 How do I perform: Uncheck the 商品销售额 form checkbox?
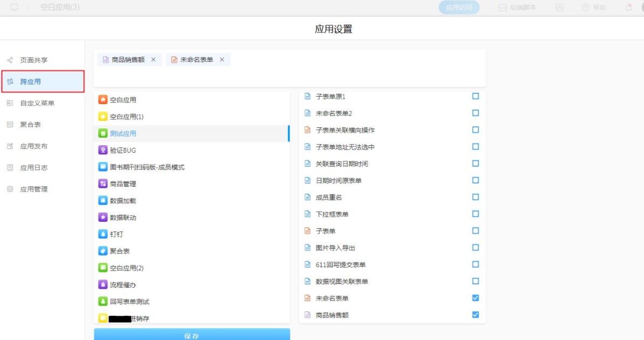475,315
